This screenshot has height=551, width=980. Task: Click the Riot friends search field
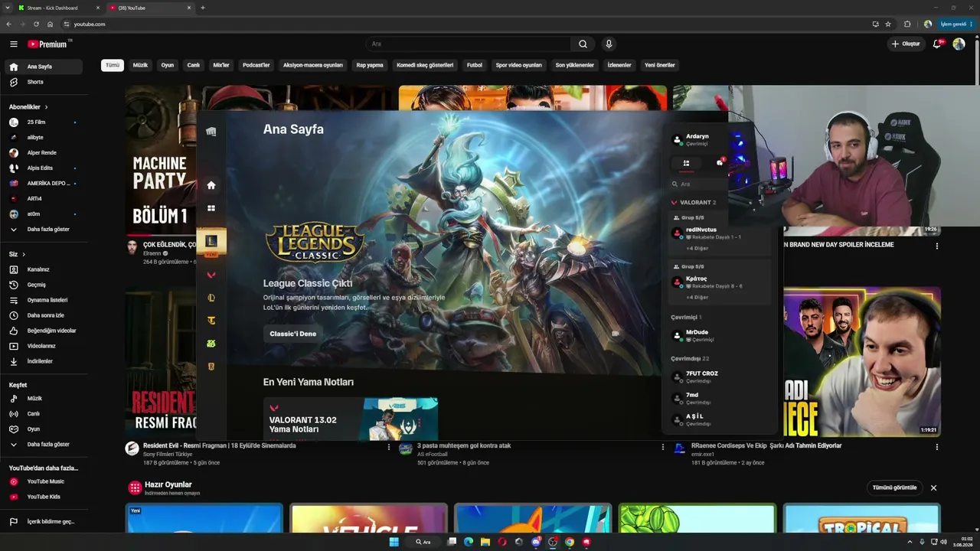pos(697,184)
